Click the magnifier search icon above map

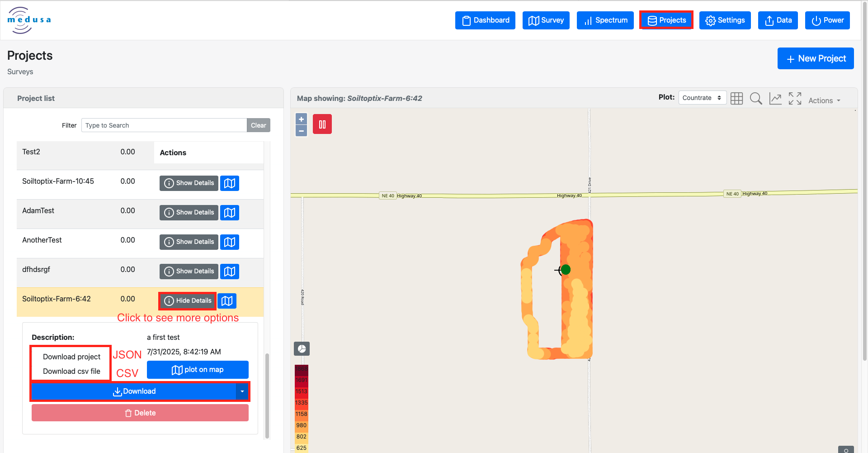coord(756,99)
